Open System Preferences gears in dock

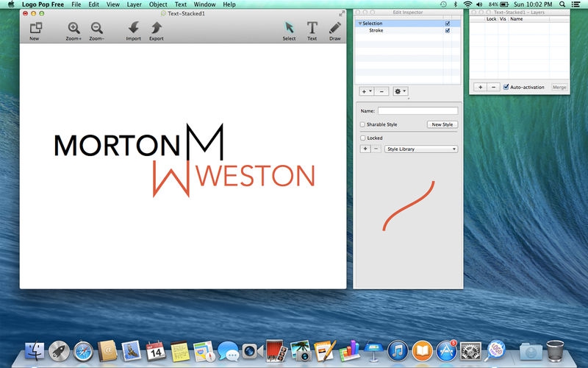tap(470, 351)
